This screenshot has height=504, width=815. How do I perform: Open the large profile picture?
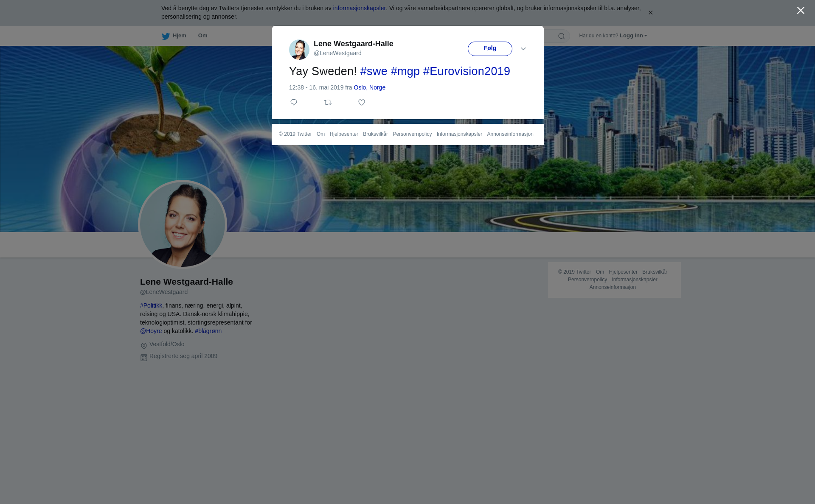(x=183, y=224)
